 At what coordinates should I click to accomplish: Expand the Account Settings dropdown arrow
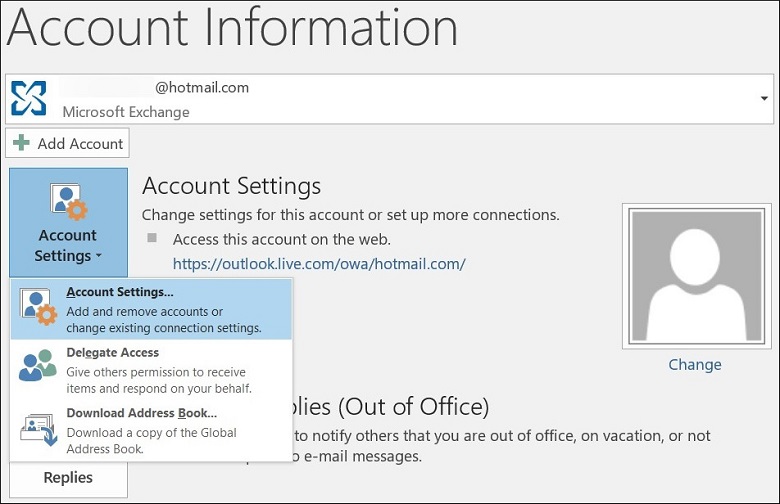pos(98,256)
